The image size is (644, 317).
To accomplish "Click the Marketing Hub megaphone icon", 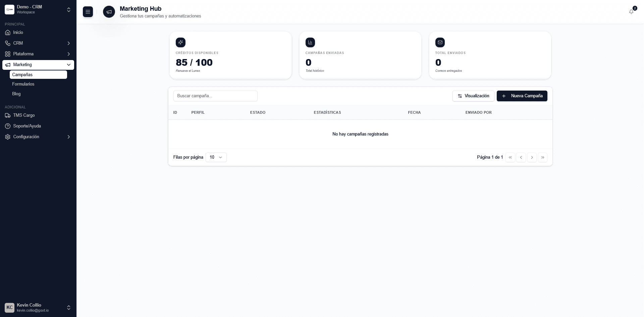I will tap(109, 12).
